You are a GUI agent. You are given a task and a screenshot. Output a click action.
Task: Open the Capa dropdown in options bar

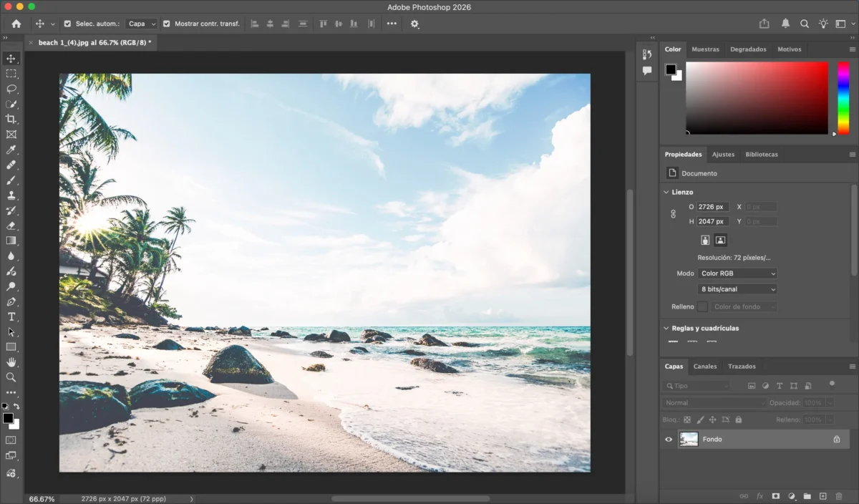pyautogui.click(x=141, y=24)
